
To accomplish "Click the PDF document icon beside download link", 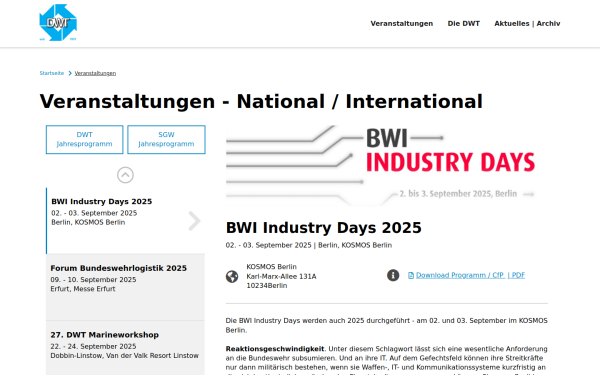I will [x=411, y=276].
